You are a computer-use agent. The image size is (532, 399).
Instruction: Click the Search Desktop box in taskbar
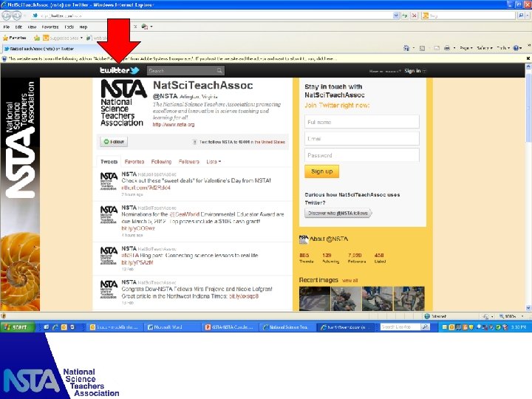click(400, 327)
